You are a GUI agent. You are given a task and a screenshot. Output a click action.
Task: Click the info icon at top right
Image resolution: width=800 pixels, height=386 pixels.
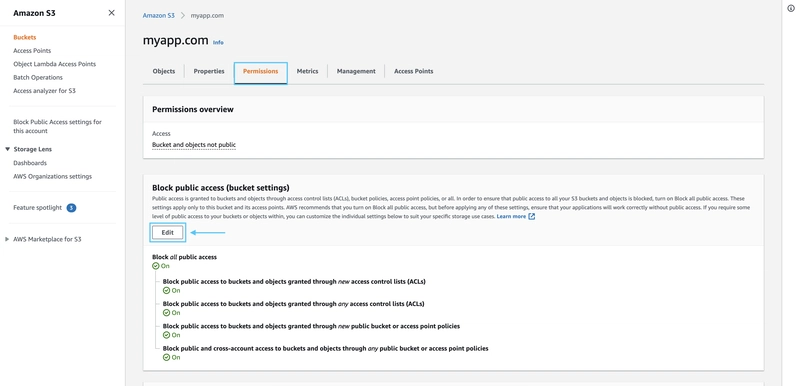791,8
